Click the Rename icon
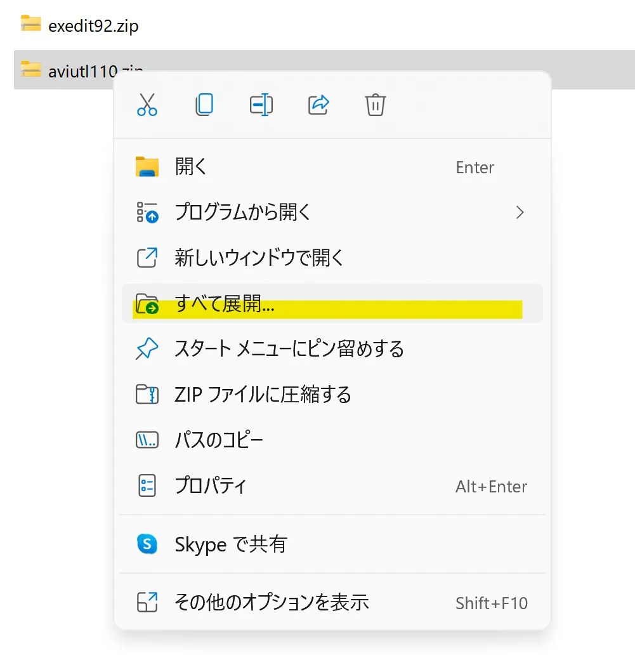 (x=261, y=105)
